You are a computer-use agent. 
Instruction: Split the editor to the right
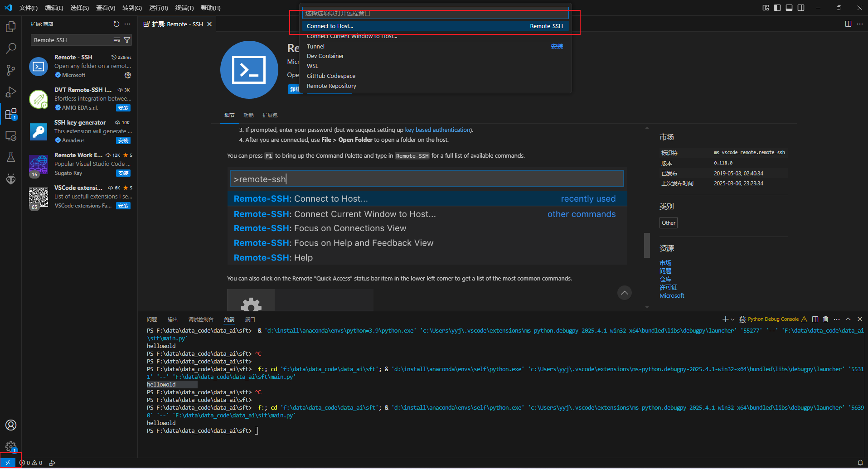(848, 24)
